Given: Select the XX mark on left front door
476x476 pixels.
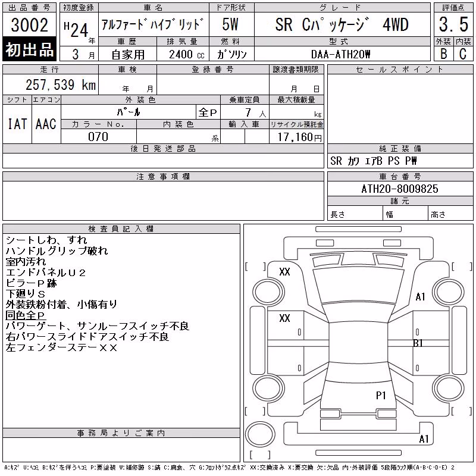Looking at the screenshot, I should 284,318.
